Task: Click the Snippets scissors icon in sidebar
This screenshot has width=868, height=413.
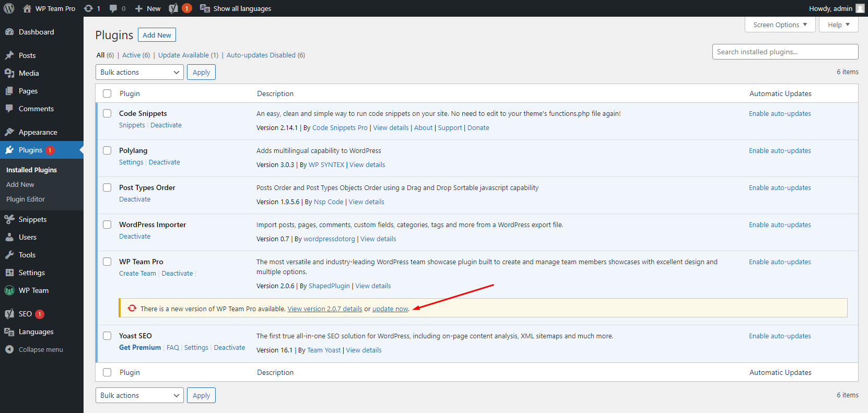Action: pyautogui.click(x=9, y=219)
